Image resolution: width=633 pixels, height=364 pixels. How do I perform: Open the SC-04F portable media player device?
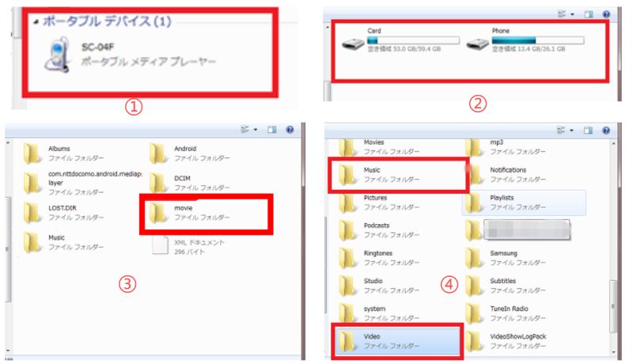[129, 55]
